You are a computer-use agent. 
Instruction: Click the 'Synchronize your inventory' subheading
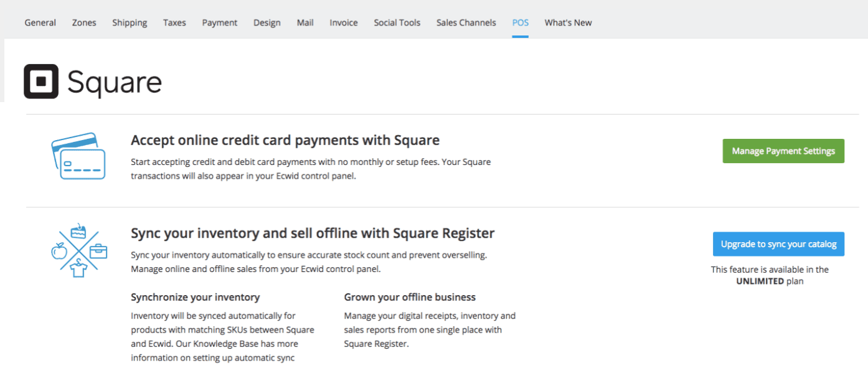(196, 297)
